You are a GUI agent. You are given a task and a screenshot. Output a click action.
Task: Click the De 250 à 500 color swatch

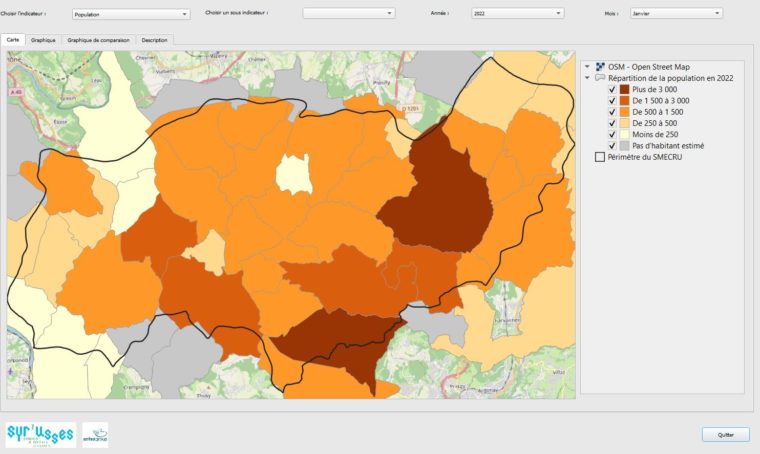point(625,123)
